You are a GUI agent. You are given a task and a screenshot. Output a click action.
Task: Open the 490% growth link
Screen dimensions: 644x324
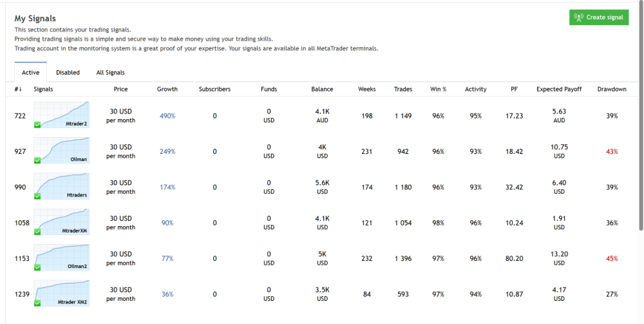[x=167, y=116]
